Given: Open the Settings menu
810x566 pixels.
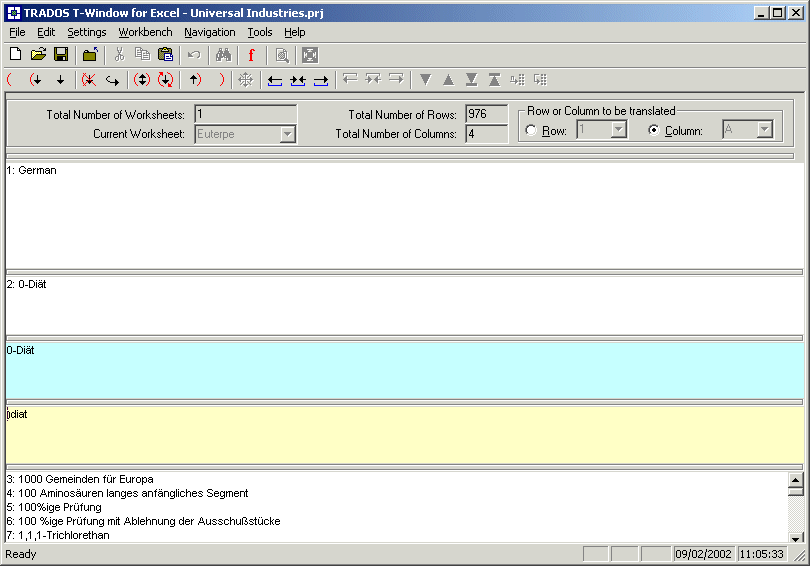Looking at the screenshot, I should (x=87, y=32).
